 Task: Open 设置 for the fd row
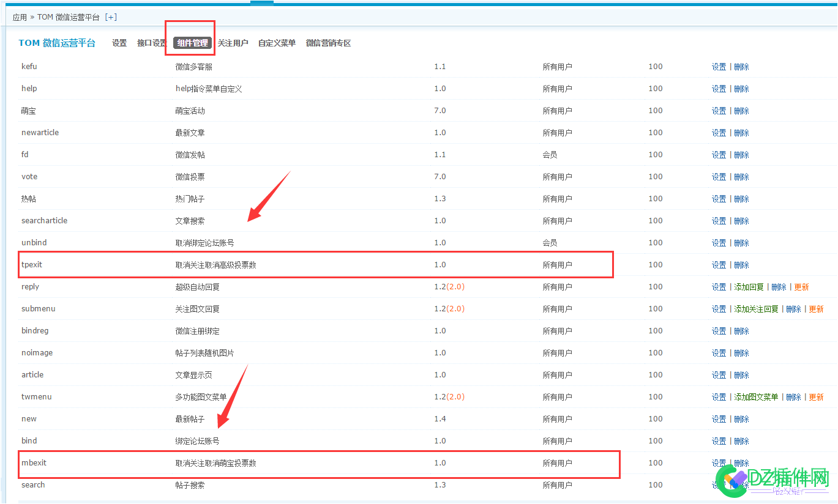tap(719, 155)
